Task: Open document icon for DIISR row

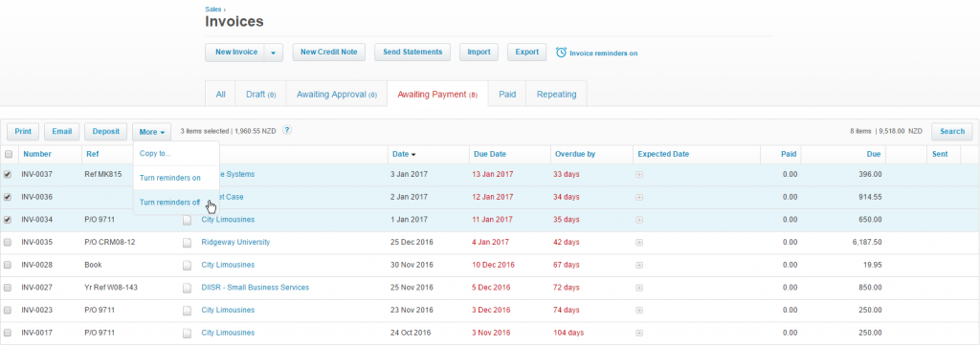Action: coord(187,289)
